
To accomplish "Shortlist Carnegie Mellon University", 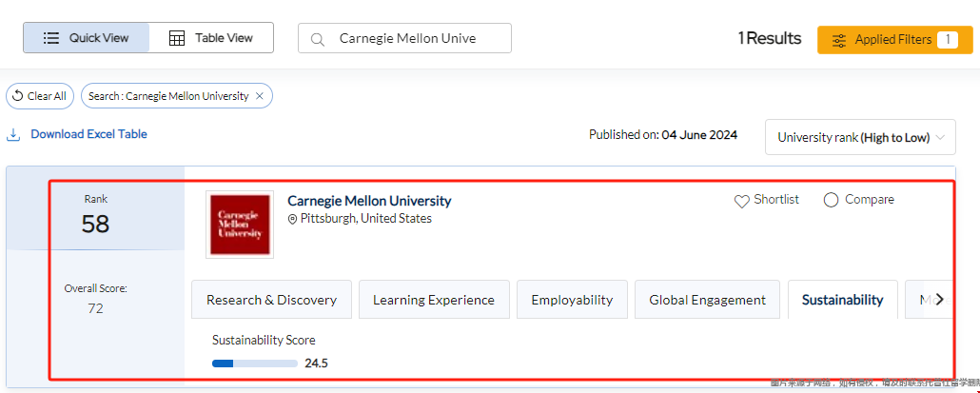I will (x=766, y=200).
